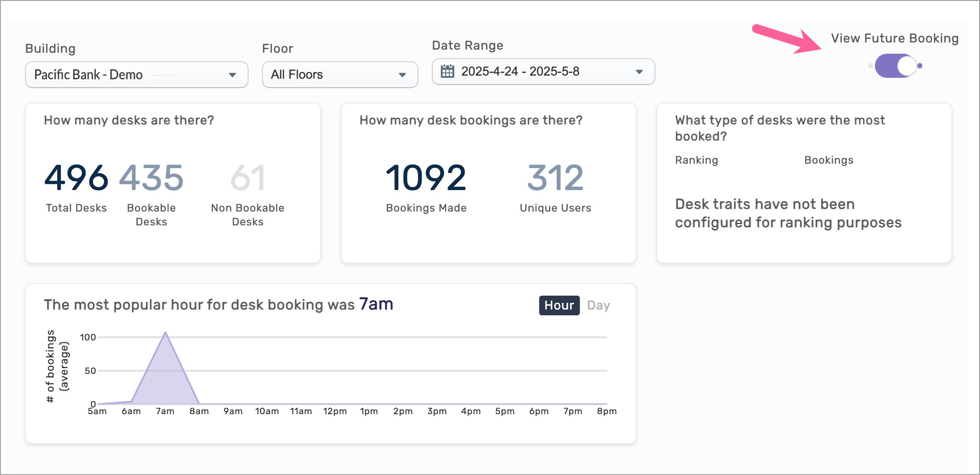Click the 12pm axis label
This screenshot has width=980, height=475.
tap(335, 411)
